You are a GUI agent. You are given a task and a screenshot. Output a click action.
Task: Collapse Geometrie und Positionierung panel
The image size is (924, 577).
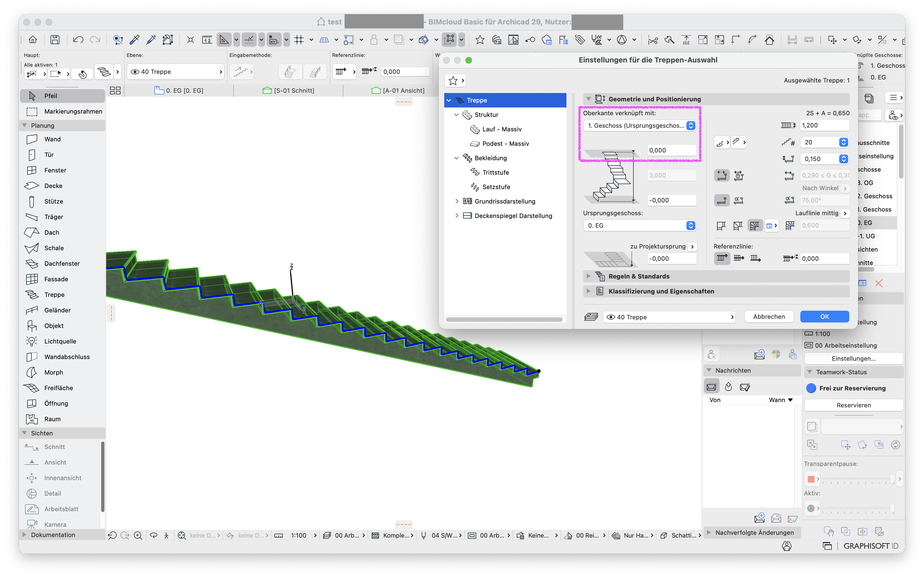click(x=588, y=99)
